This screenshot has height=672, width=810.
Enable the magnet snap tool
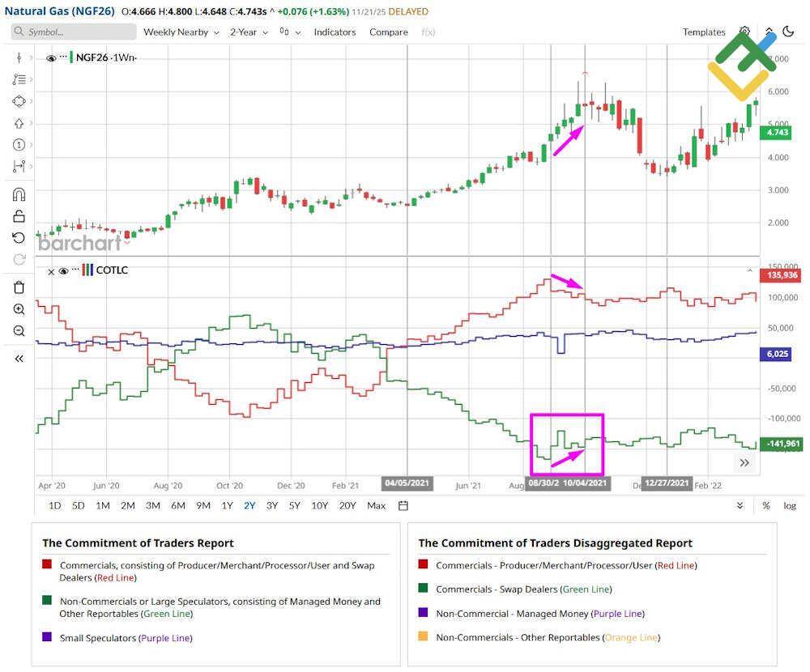coord(18,194)
